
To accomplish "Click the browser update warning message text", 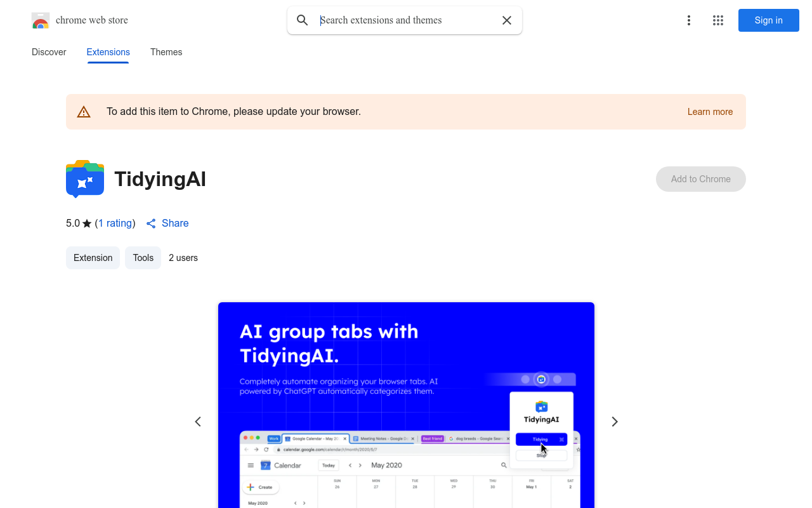I will point(233,112).
